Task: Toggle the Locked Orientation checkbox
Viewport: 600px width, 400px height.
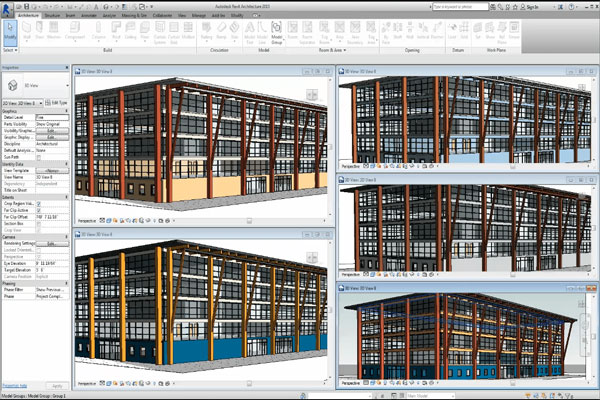Action: (x=38, y=250)
